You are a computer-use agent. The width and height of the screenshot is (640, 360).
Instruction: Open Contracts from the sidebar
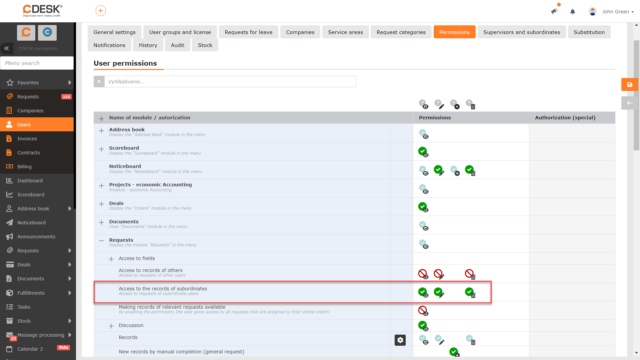pos(37,153)
